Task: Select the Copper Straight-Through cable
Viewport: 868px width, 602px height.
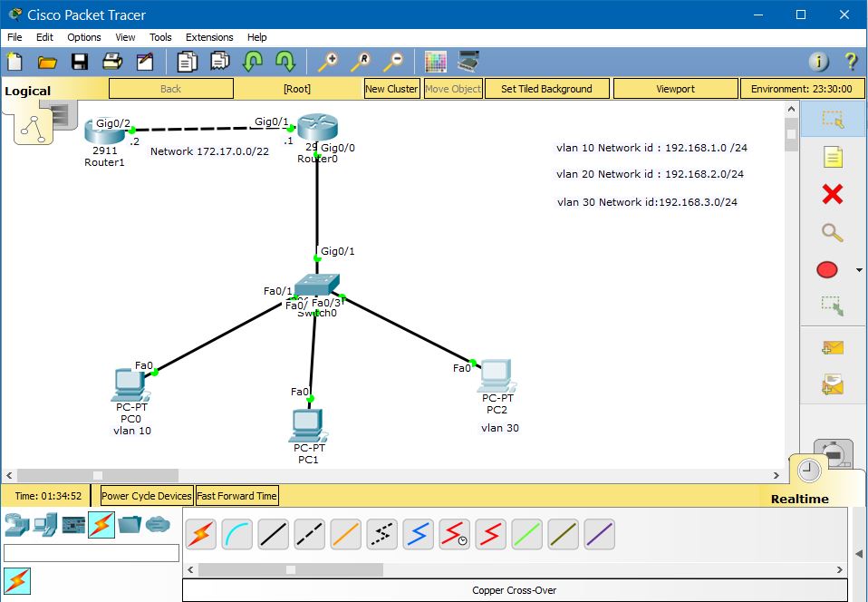Action: click(x=274, y=534)
